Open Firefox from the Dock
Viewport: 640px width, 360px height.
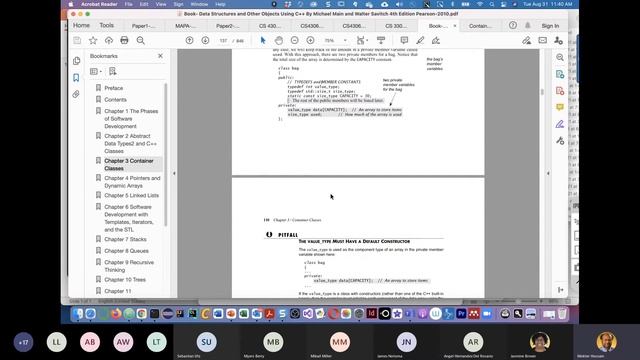point(116,313)
